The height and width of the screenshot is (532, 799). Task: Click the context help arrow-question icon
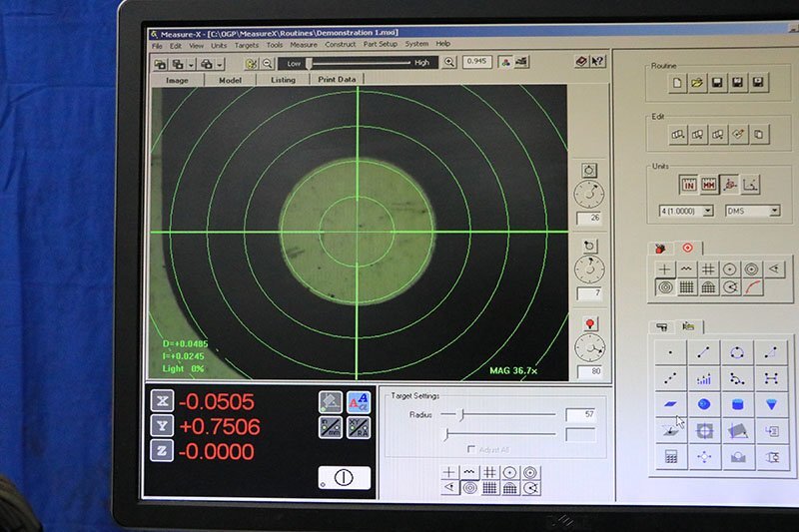pyautogui.click(x=597, y=61)
